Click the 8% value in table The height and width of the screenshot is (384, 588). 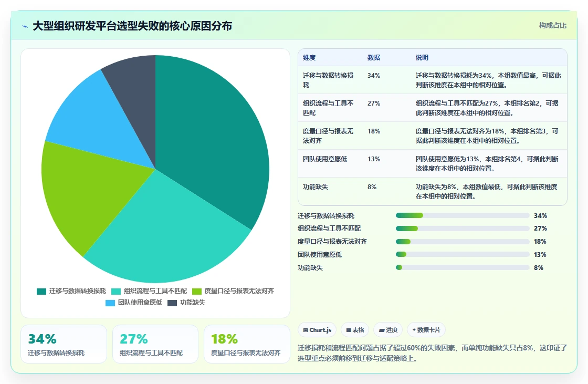[x=372, y=187]
